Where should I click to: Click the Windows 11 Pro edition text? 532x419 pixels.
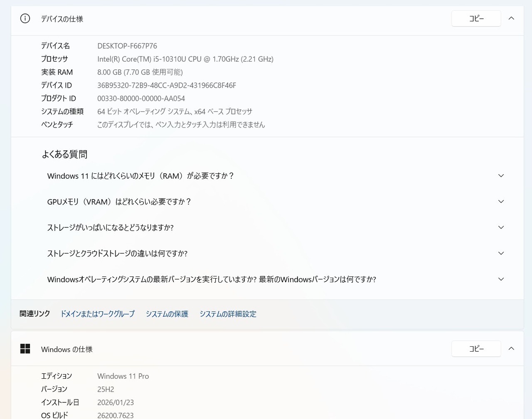[123, 376]
